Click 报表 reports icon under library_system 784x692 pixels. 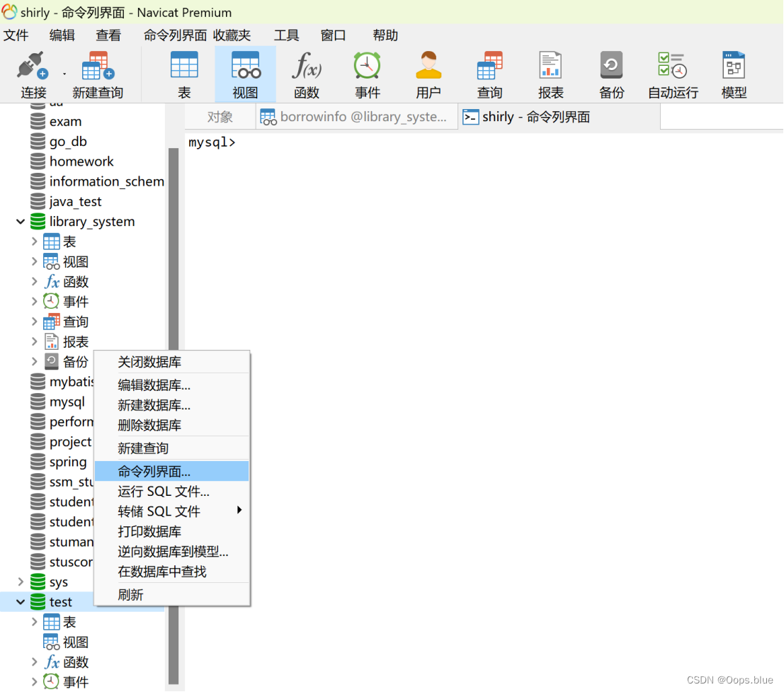coord(52,341)
